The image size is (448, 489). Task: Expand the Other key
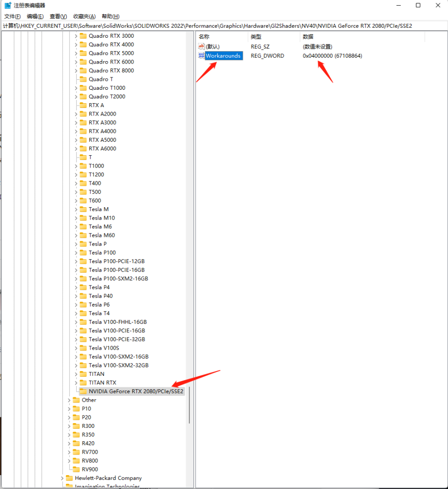[x=69, y=400]
